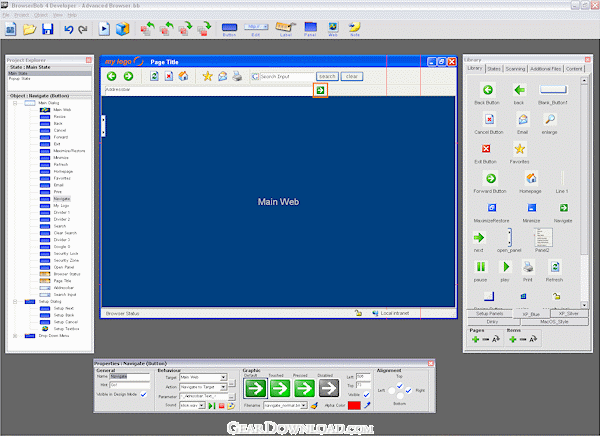
Task: Toggle the Bottom alignment option
Action: (x=399, y=396)
